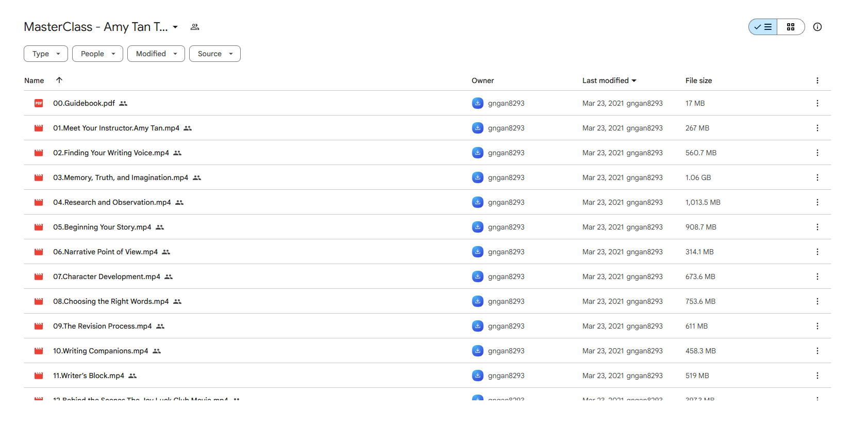Open 01.Meet Your Instructor.Amy Tan.mp4
The height and width of the screenshot is (423, 868).
[116, 128]
